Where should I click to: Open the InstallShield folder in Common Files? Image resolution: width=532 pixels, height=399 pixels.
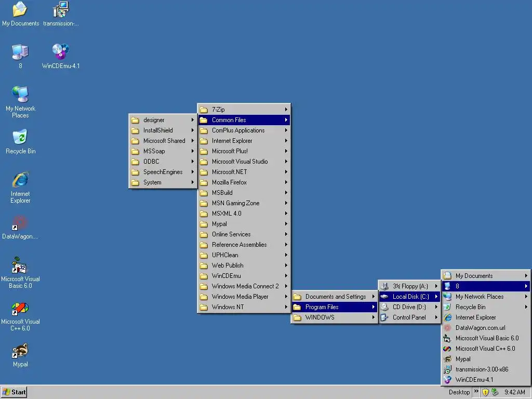click(x=163, y=130)
